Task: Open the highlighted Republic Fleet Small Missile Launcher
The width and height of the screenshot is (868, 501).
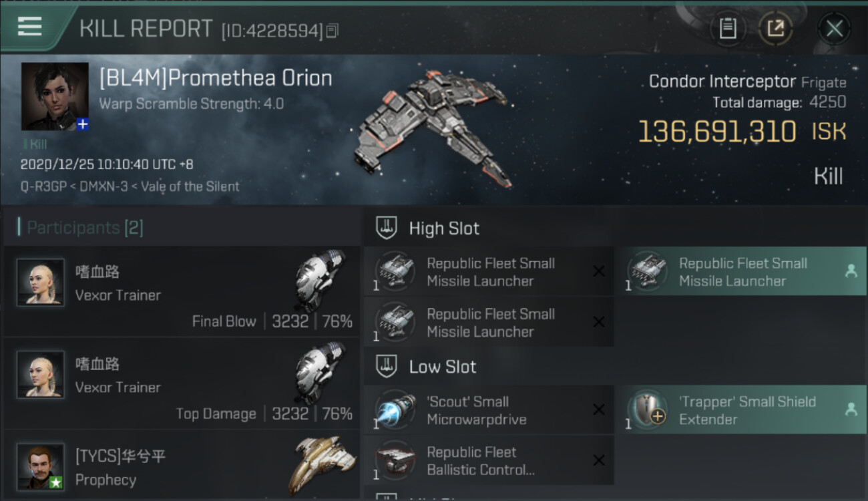Action: click(x=744, y=272)
